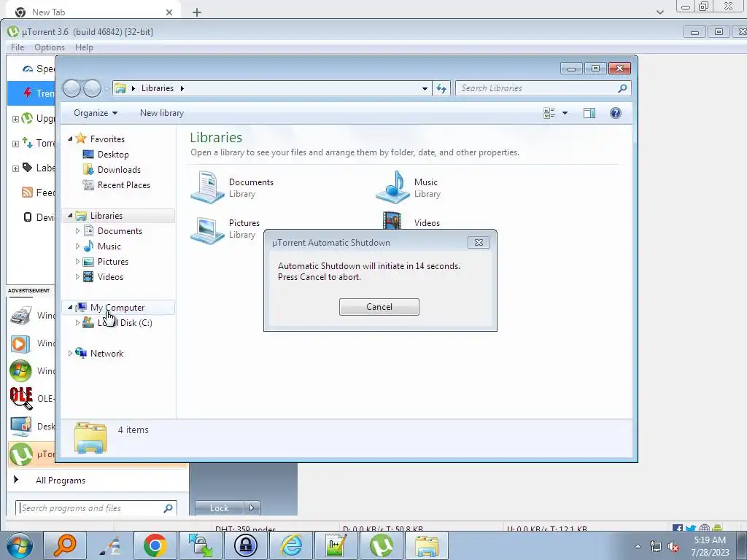The height and width of the screenshot is (560, 747).
Task: Collapse the Libraries tree node
Action: 70,216
